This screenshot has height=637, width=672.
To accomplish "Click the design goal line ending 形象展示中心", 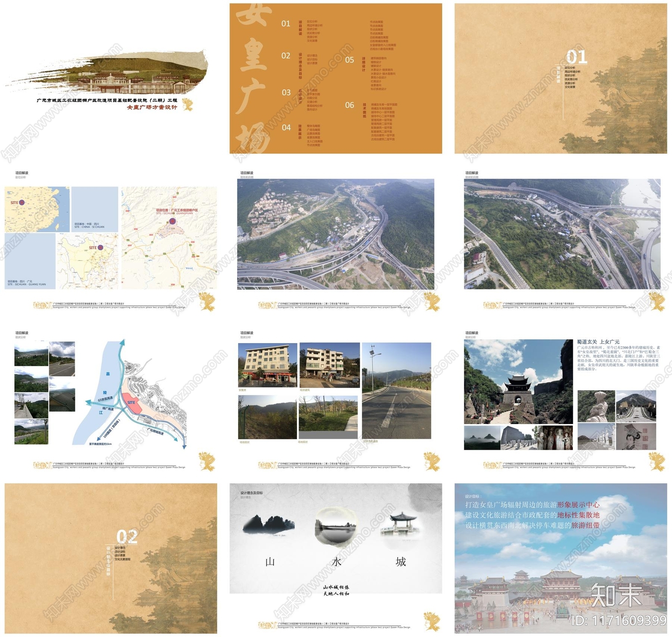I will pyautogui.click(x=532, y=505).
